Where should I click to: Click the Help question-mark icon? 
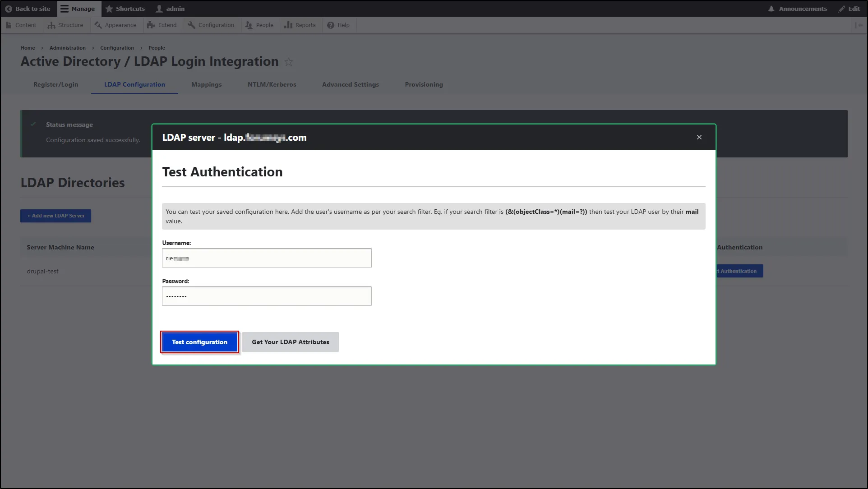click(330, 25)
